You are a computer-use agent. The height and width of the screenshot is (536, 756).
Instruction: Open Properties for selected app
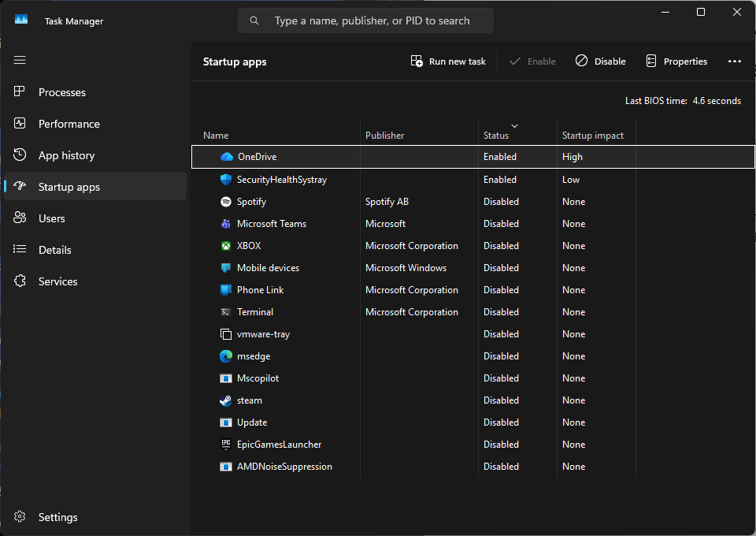pyautogui.click(x=676, y=61)
